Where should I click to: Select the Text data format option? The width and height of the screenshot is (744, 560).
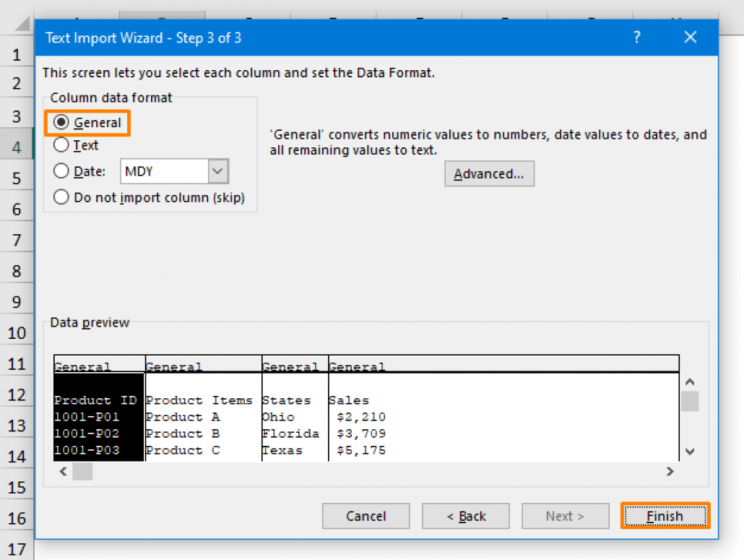pyautogui.click(x=61, y=145)
